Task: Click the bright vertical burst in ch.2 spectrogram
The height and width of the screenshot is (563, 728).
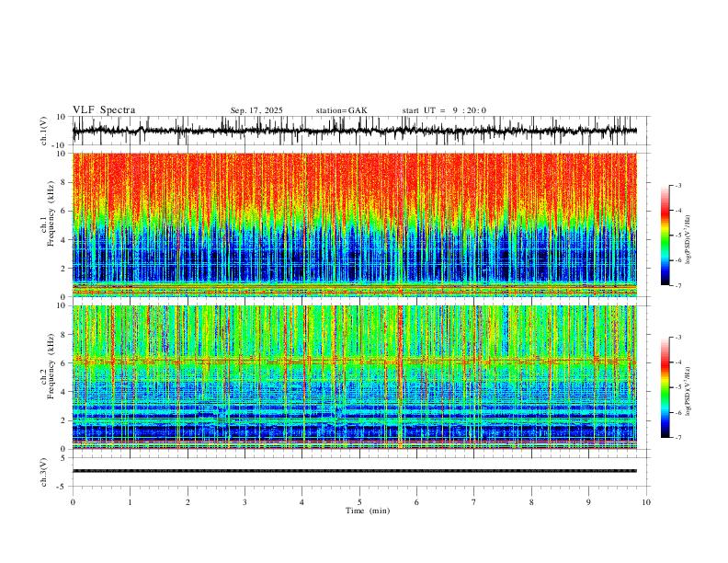Action: click(x=400, y=376)
